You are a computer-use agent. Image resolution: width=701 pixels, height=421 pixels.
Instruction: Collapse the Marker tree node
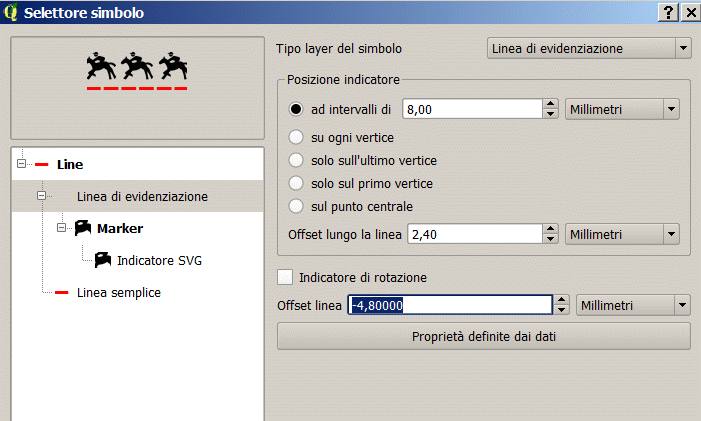pyautogui.click(x=62, y=228)
